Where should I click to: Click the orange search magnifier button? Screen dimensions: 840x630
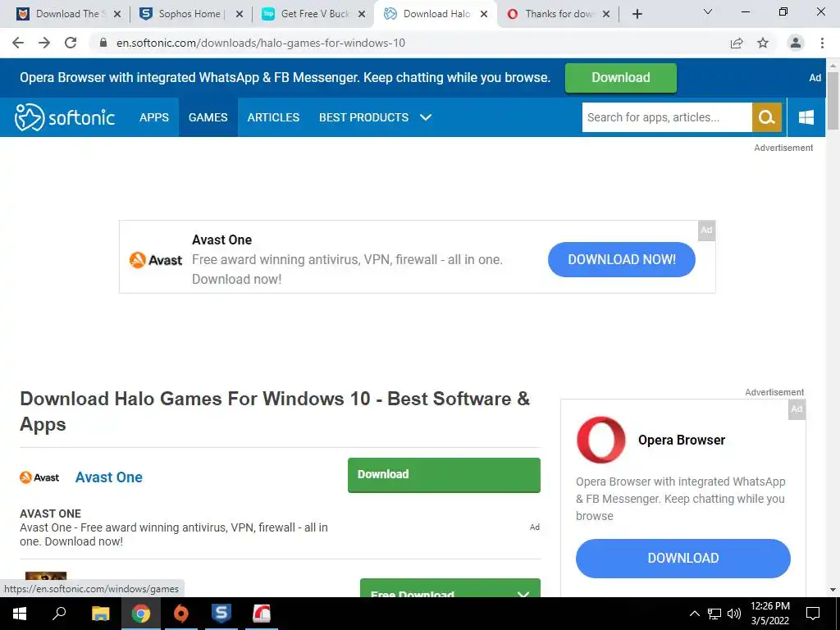767,117
